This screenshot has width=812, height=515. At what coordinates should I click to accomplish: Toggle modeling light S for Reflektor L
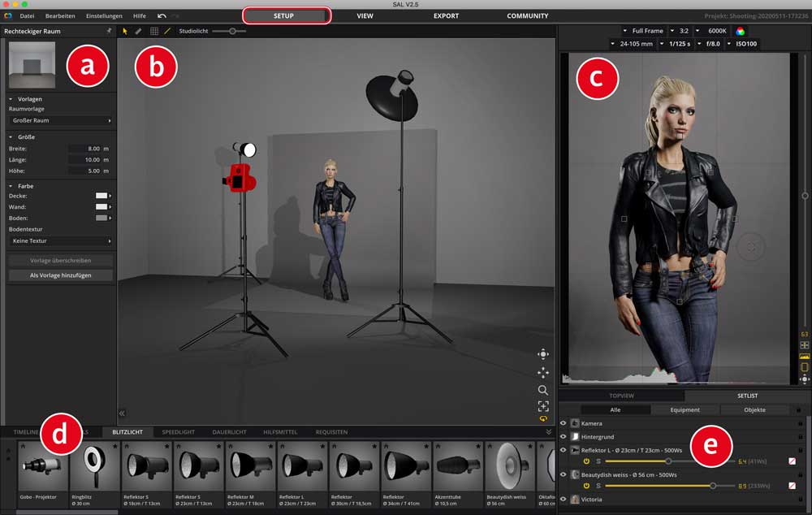tap(598, 461)
